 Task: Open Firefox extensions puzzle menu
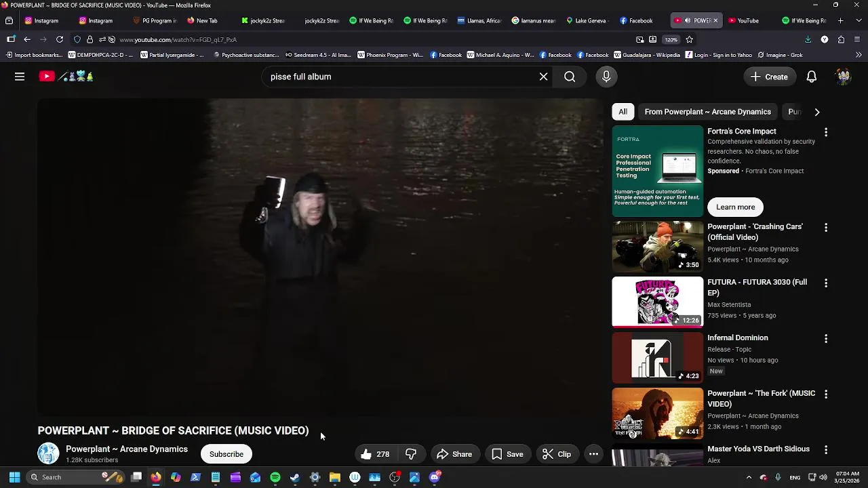point(841,39)
